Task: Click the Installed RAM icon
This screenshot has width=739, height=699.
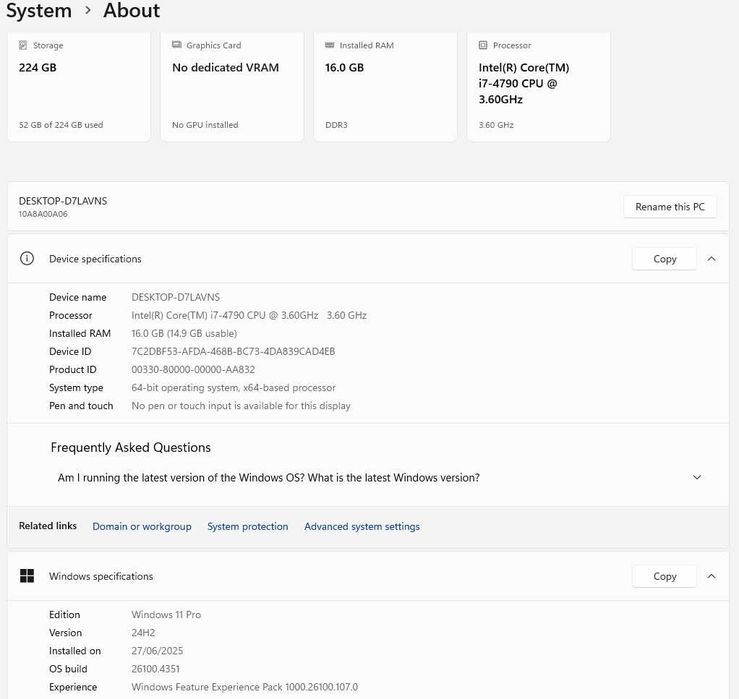Action: 330,46
